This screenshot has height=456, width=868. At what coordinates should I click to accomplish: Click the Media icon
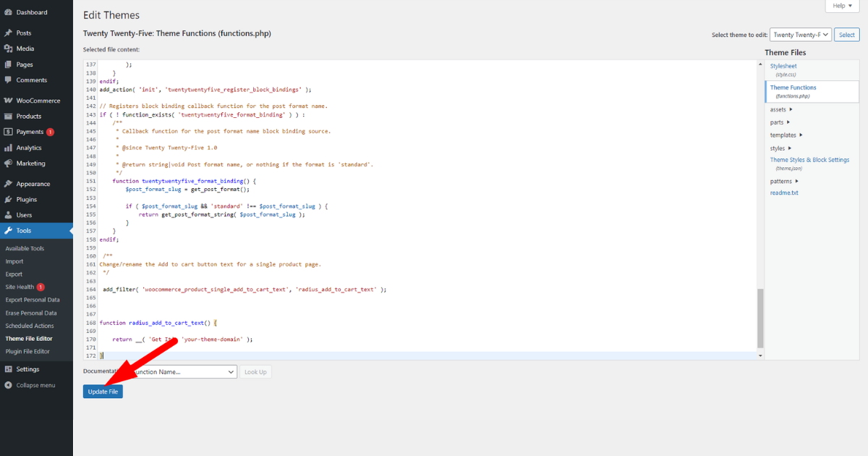(x=8, y=48)
